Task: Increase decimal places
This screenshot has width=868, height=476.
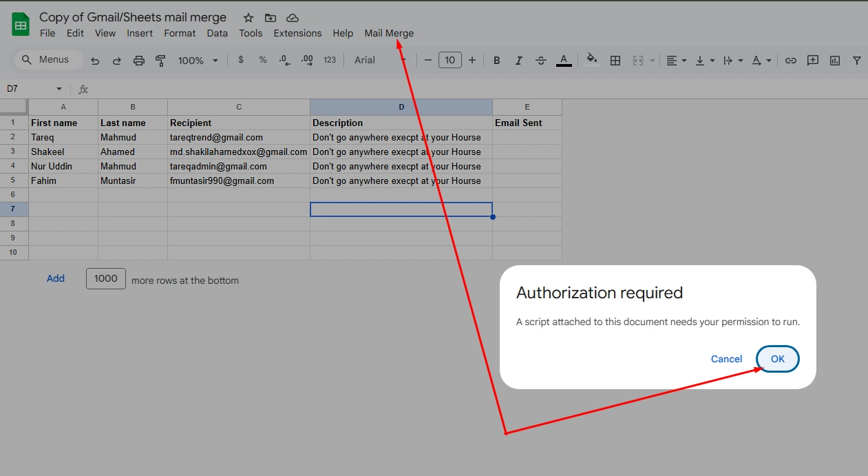Action: coord(307,60)
